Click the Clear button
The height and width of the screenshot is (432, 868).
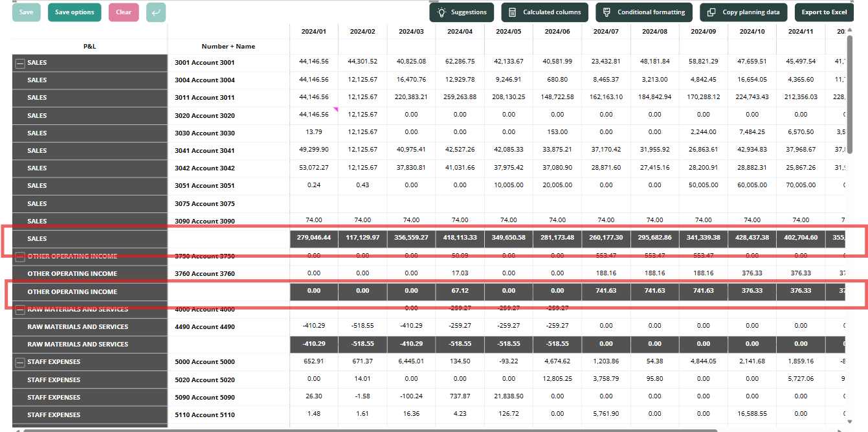coord(124,12)
